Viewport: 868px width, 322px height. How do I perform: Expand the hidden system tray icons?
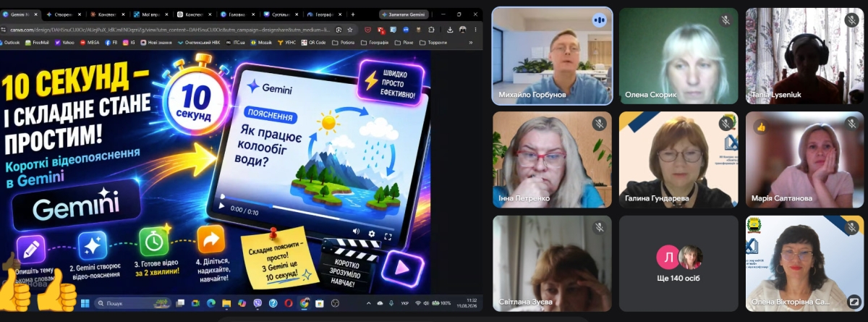click(368, 304)
